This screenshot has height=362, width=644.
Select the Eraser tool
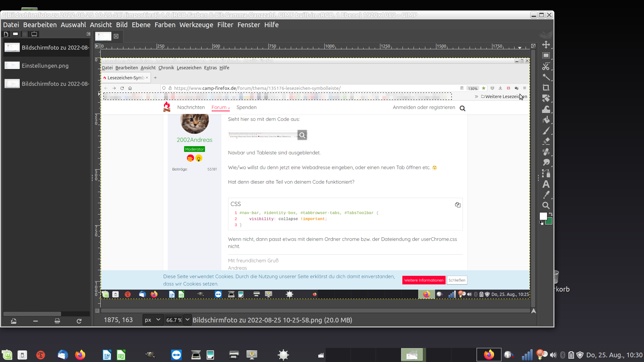coord(546,141)
